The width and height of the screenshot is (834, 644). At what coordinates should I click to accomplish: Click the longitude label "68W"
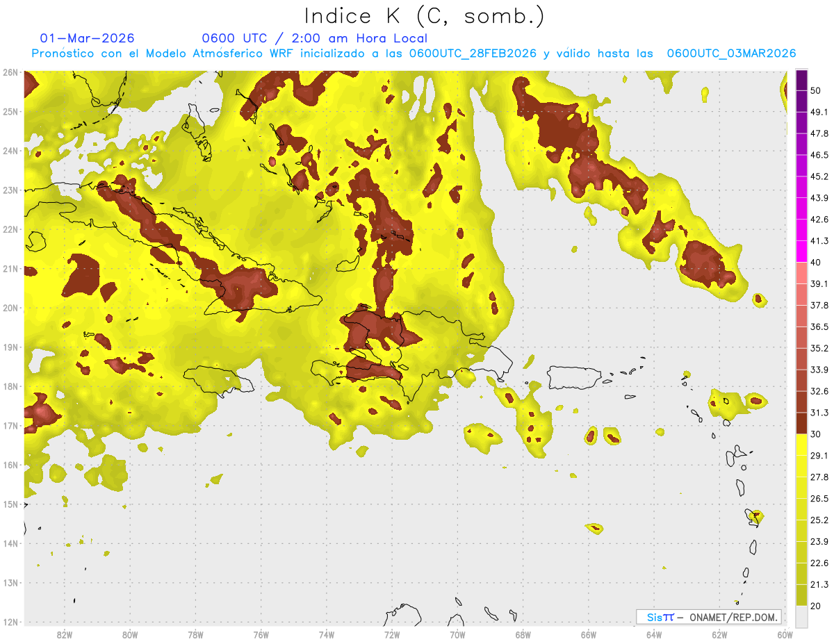coord(523,635)
